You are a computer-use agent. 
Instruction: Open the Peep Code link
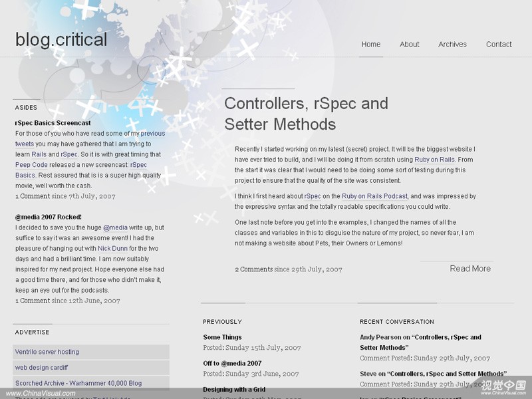coord(31,165)
